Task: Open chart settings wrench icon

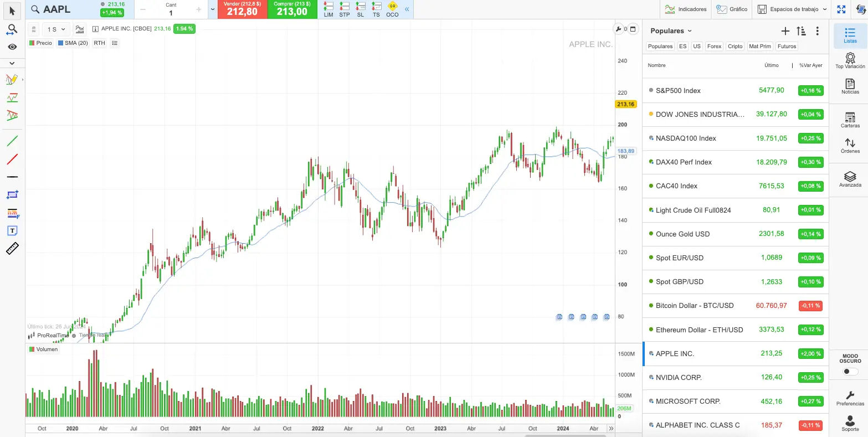Action: tap(619, 29)
